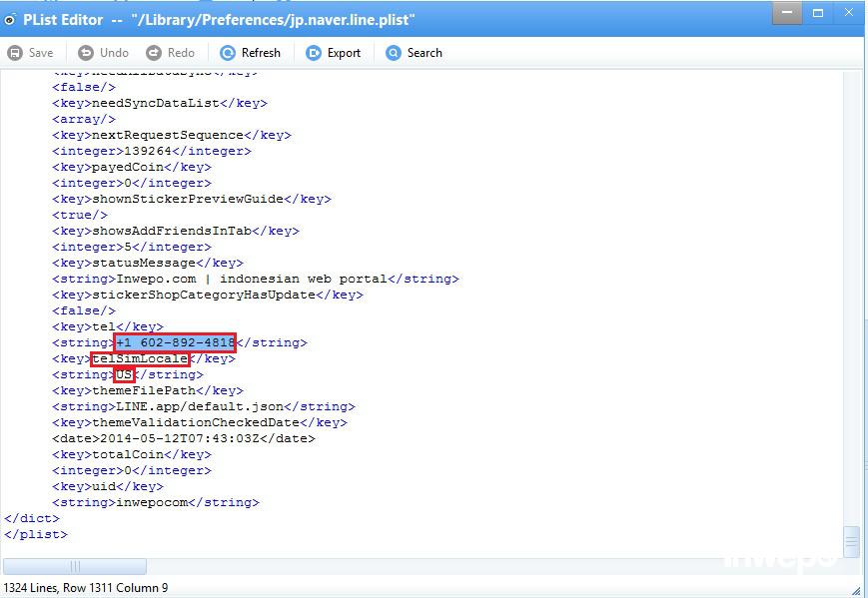Click the Save toolbar icon
Viewport: 868px width, 598px height.
coord(15,53)
